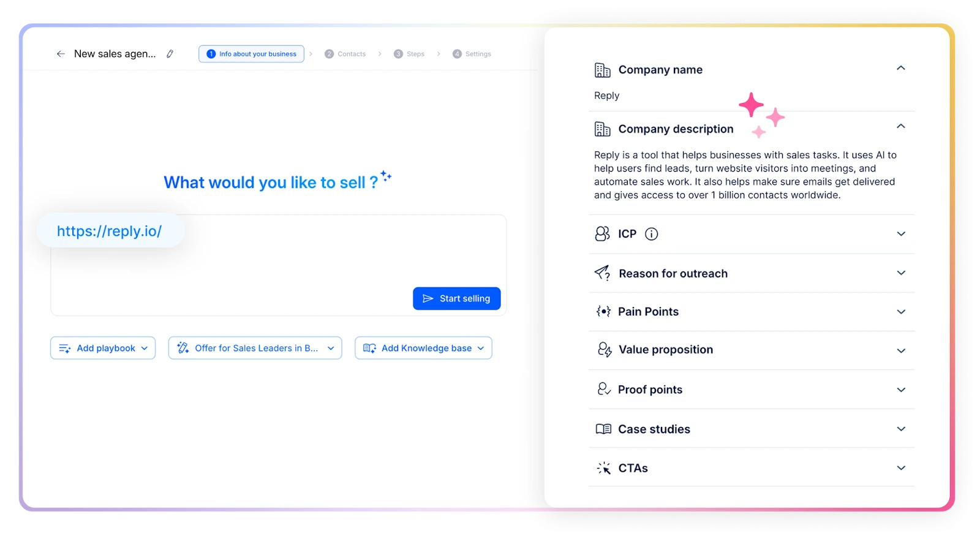Expand the Proof points chevron
Viewport: 980px width, 541px height.
901,390
